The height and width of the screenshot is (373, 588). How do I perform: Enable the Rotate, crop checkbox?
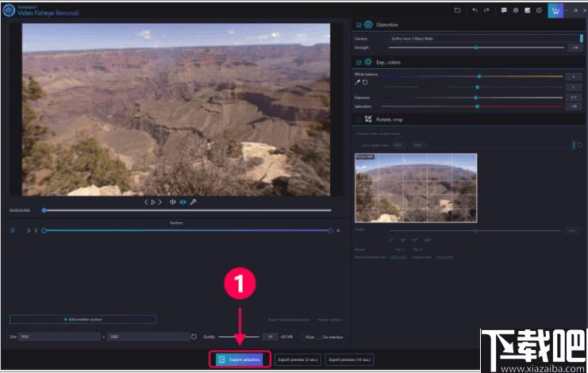coord(359,120)
